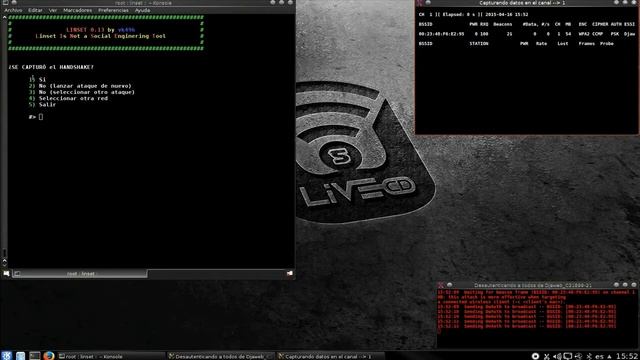Click the 'Si' option text

(42, 80)
